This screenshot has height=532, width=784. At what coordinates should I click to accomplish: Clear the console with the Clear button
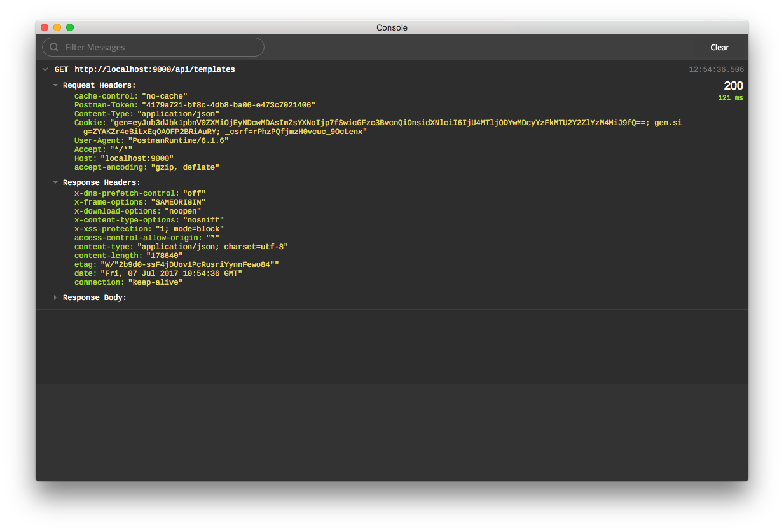pyautogui.click(x=720, y=48)
